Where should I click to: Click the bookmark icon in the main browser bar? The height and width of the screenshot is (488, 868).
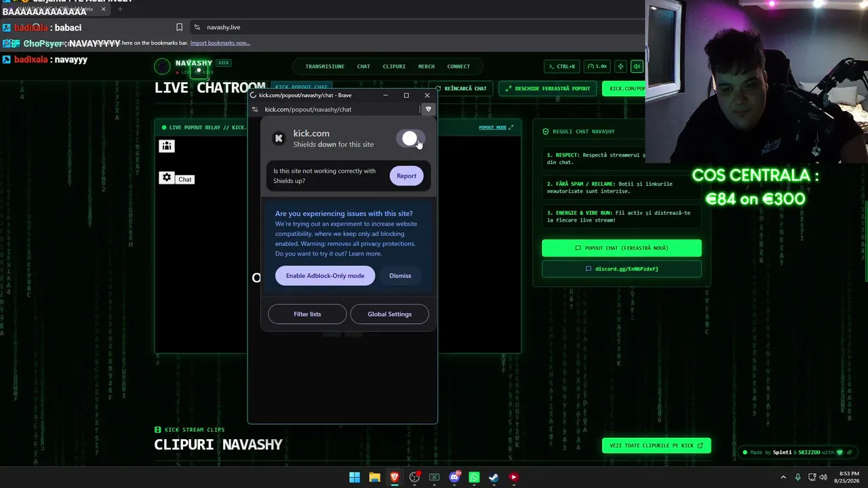pos(179,27)
